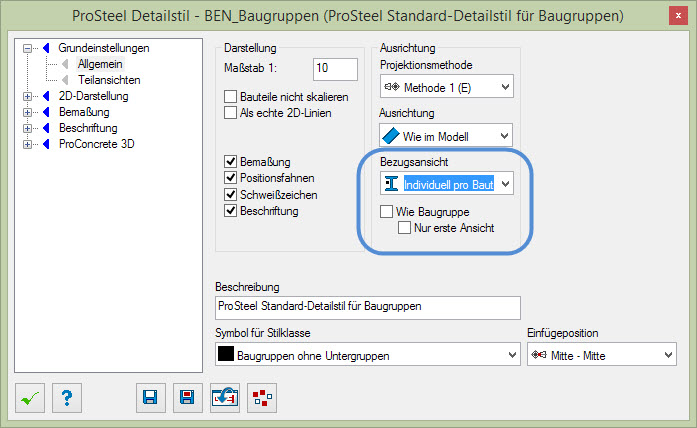The height and width of the screenshot is (428, 697).
Task: Click gray arrow icon beside Teilansichten
Action: tap(65, 80)
